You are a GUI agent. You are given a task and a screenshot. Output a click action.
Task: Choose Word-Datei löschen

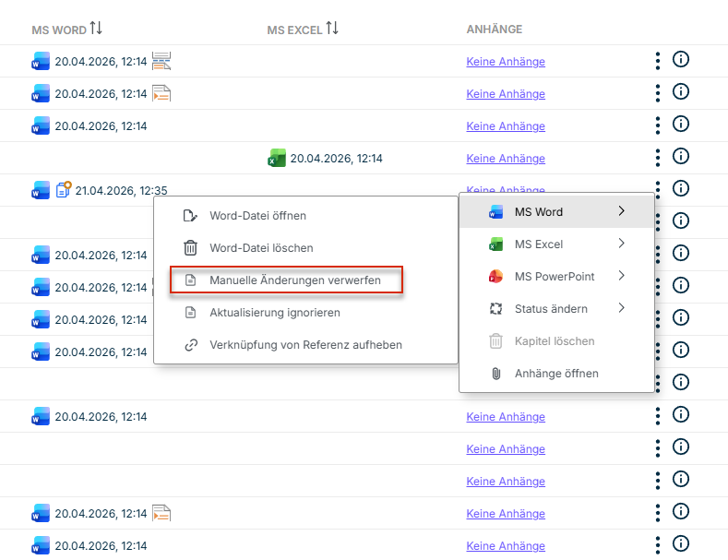pyautogui.click(x=261, y=248)
